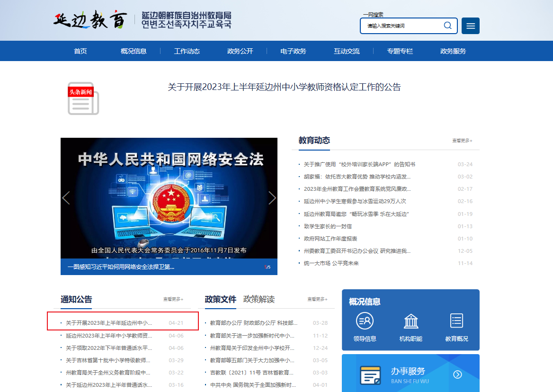Click the search magnifier icon
The image size is (553, 392).
coord(447,26)
